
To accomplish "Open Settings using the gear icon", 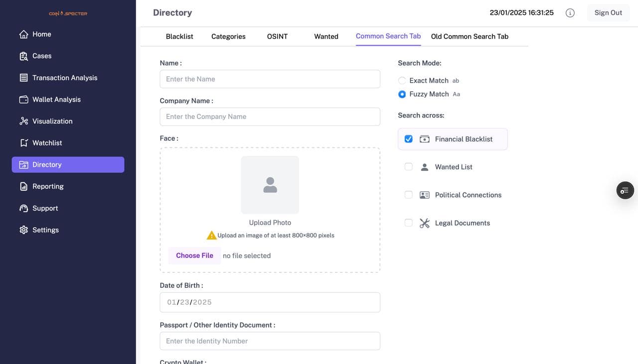I will 23,230.
